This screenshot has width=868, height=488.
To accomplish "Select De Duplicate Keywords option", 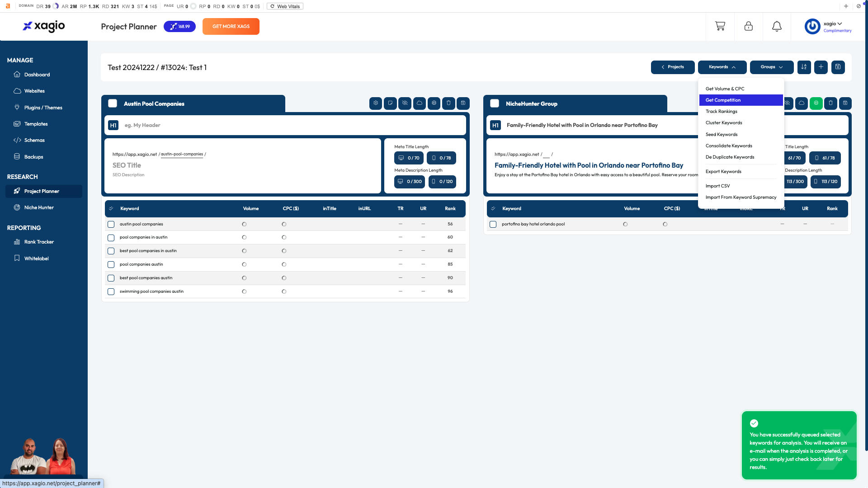I will click(x=741, y=157).
